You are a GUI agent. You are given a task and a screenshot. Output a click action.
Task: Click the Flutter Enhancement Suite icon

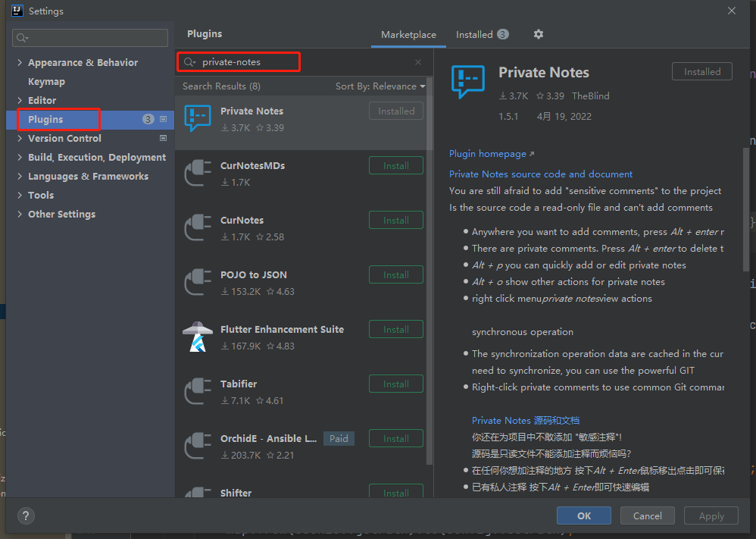click(x=198, y=337)
